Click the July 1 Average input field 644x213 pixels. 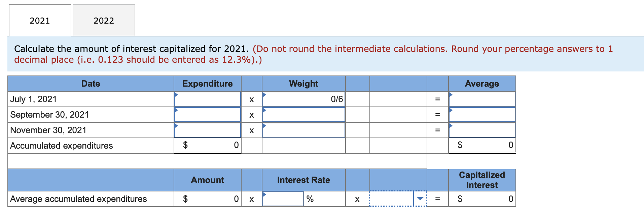tap(481, 99)
